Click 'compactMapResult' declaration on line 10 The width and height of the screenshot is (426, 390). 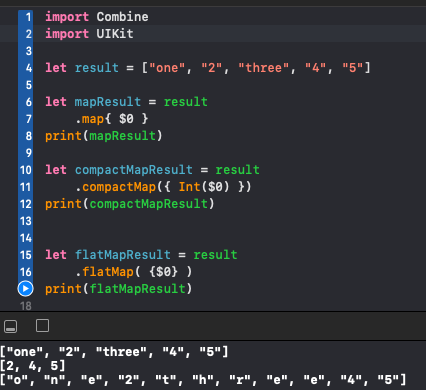tap(134, 170)
